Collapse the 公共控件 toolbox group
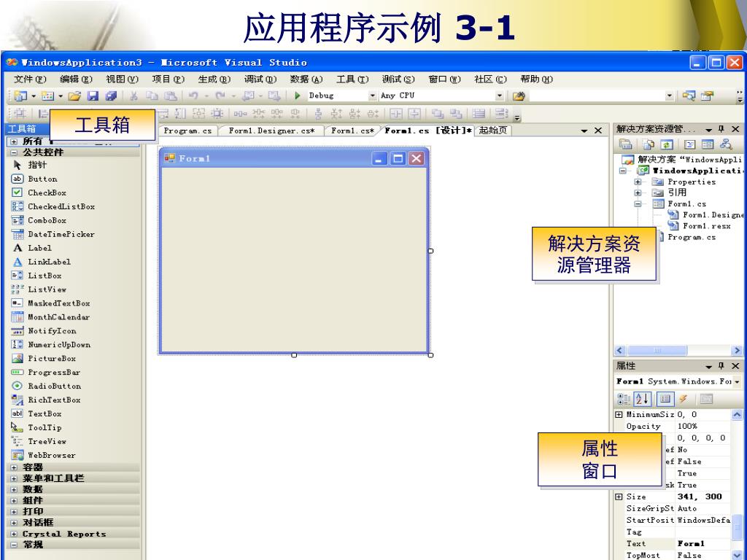This screenshot has height=560, width=747. (x=14, y=152)
